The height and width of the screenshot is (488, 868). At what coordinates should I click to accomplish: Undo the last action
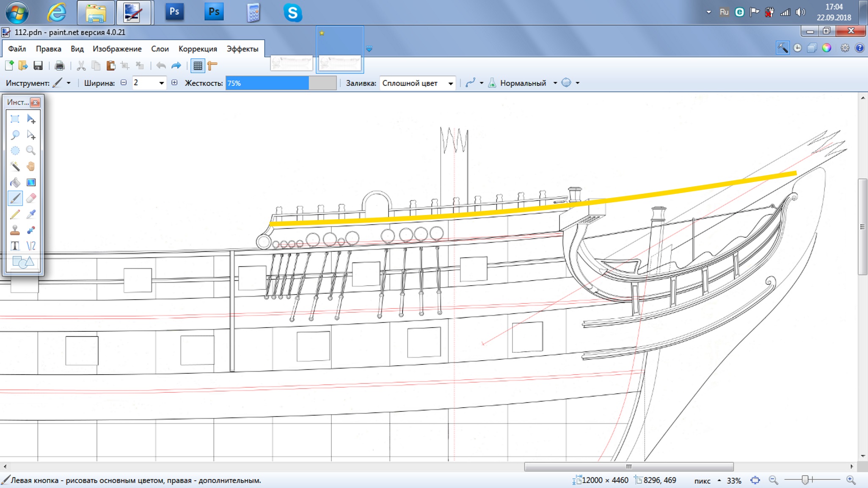(161, 66)
